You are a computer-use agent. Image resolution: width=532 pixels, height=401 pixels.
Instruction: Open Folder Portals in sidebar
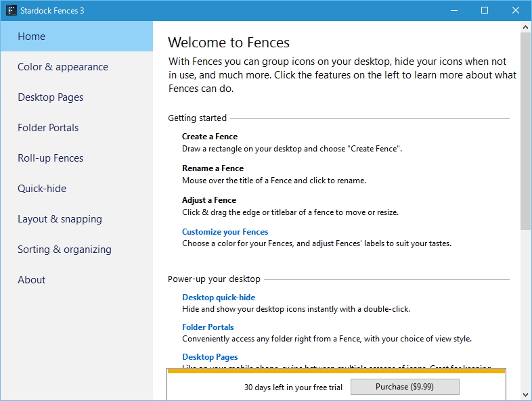pyautogui.click(x=48, y=128)
